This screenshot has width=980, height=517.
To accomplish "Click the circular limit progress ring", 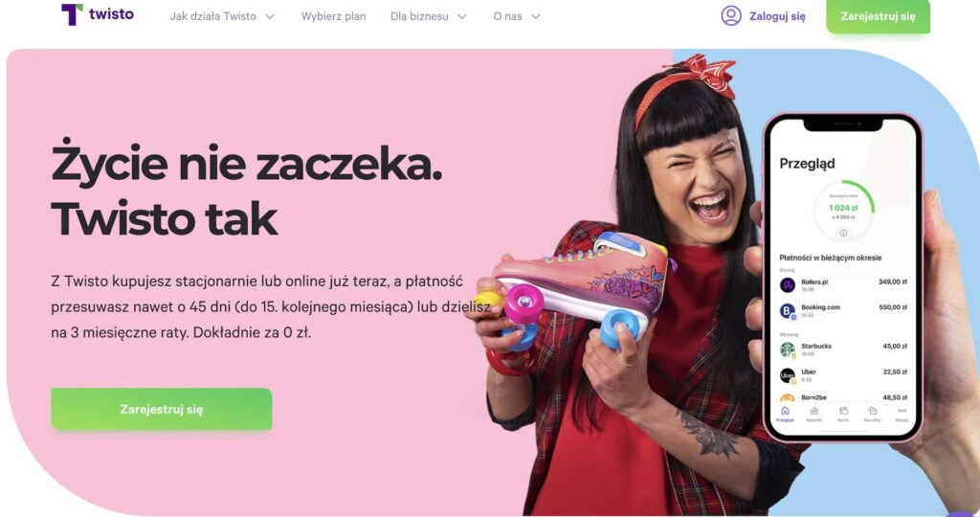I will [843, 210].
